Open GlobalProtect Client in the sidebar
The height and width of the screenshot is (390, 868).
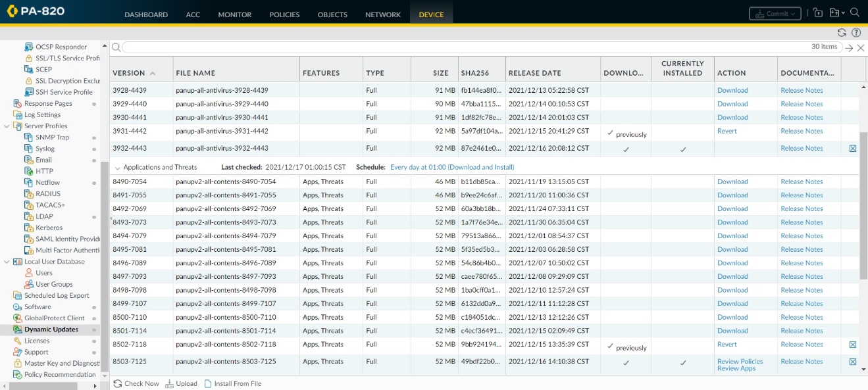pos(55,318)
